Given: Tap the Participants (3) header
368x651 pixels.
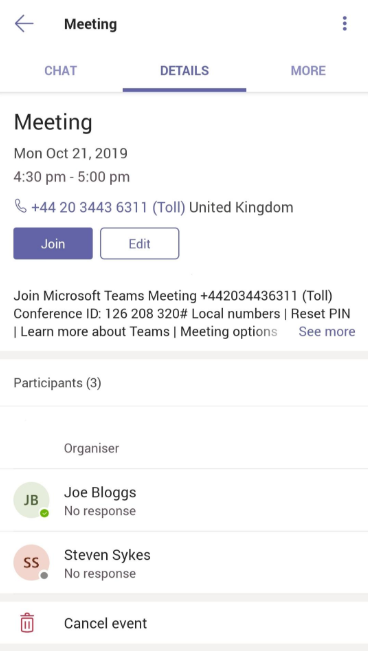Looking at the screenshot, I should click(x=184, y=383).
